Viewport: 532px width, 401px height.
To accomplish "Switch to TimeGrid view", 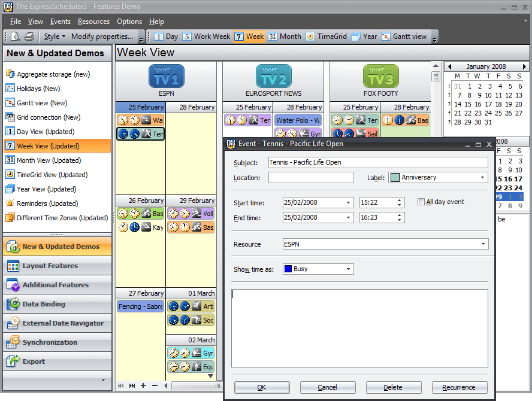I will tap(327, 37).
